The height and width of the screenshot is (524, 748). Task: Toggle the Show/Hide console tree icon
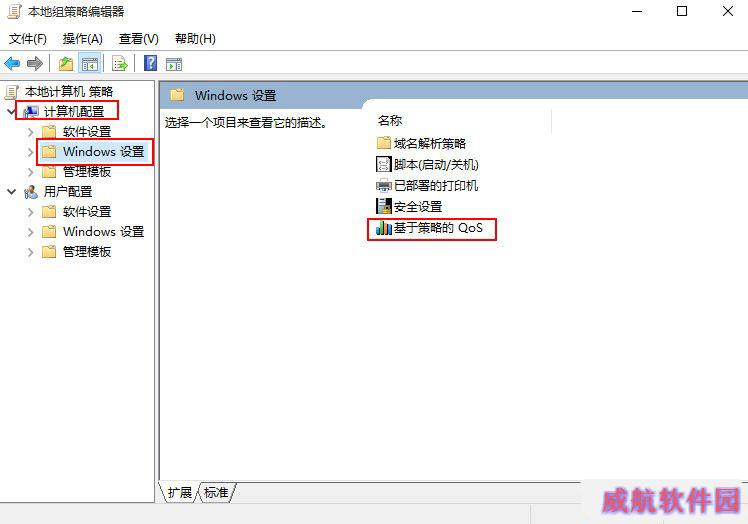coord(90,63)
